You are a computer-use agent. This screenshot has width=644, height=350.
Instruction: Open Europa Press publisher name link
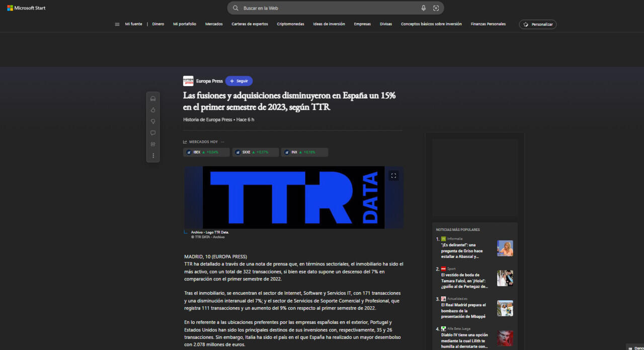tap(209, 81)
